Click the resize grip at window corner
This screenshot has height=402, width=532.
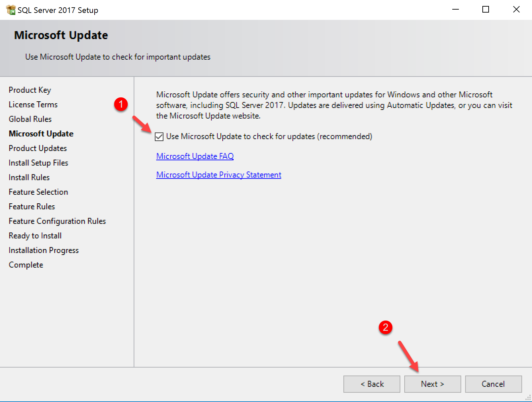528,398
